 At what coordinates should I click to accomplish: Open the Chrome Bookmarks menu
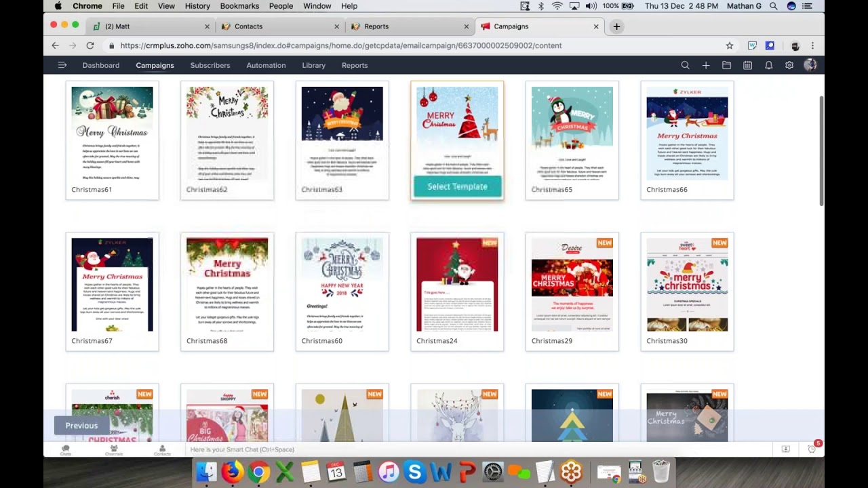239,6
